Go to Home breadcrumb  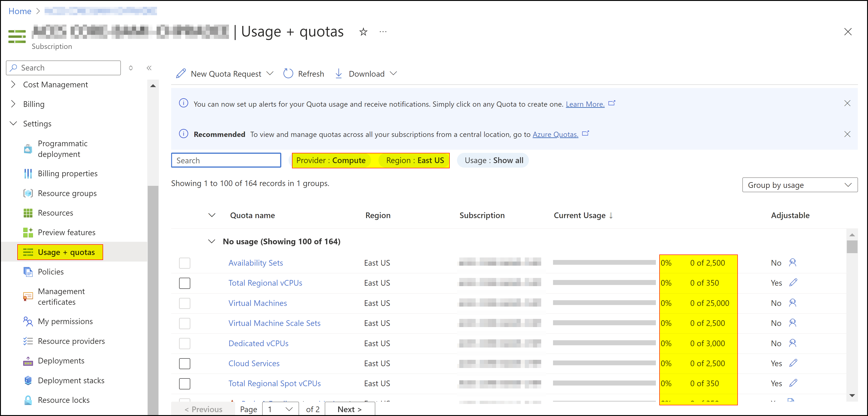[x=20, y=11]
